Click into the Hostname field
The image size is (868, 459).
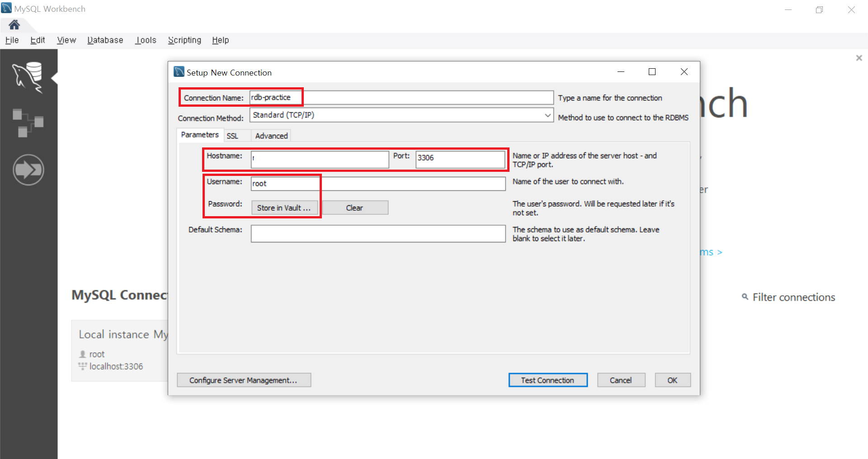(320, 159)
